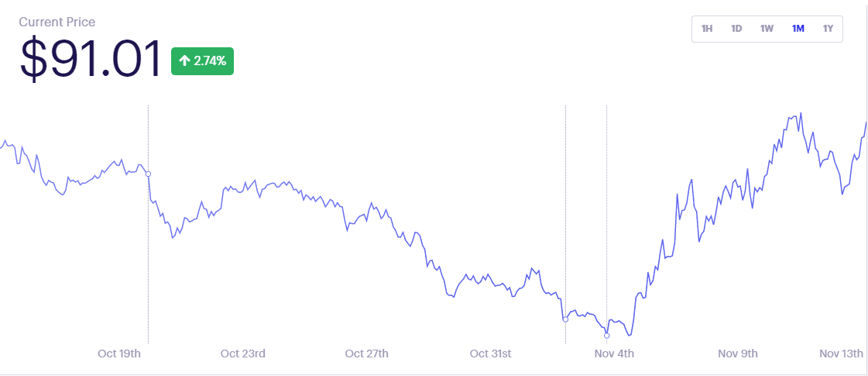Show the 1W price range
The width and height of the screenshot is (868, 376).
coord(767,29)
